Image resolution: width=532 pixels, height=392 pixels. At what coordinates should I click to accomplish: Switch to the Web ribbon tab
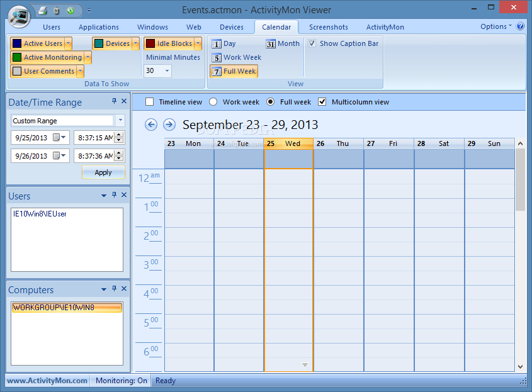coord(194,27)
